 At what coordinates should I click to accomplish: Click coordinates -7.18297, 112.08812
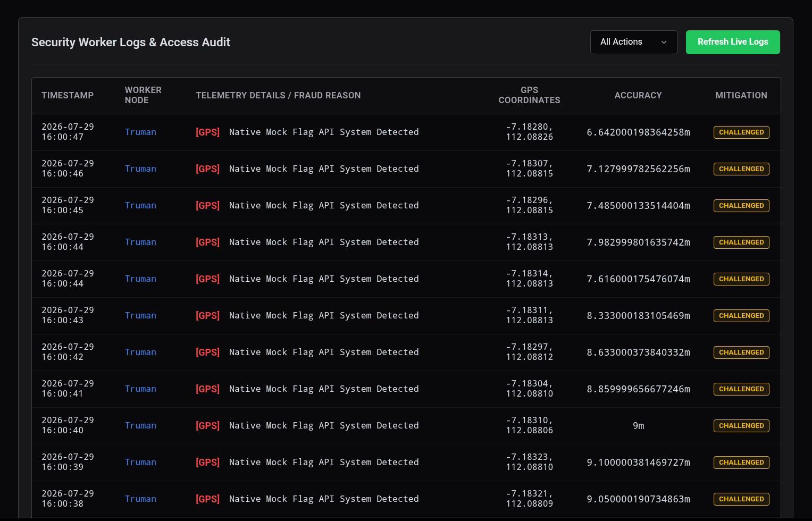[529, 352]
